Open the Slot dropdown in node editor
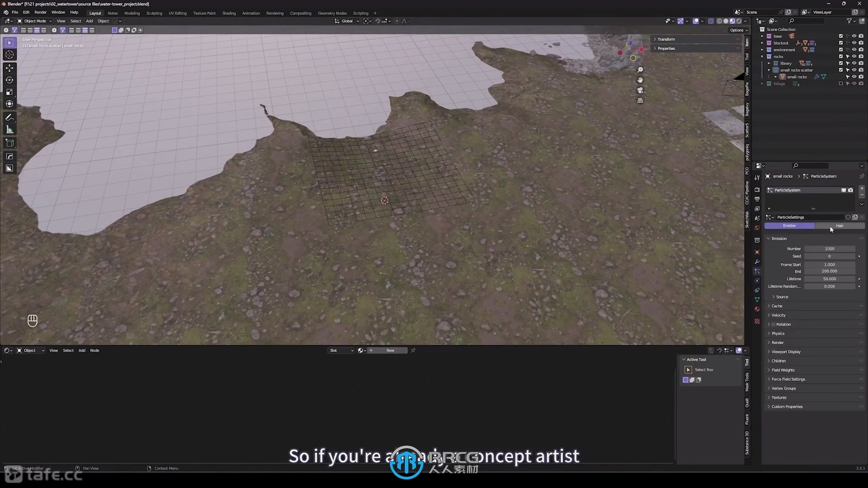The height and width of the screenshot is (488, 868). 341,351
